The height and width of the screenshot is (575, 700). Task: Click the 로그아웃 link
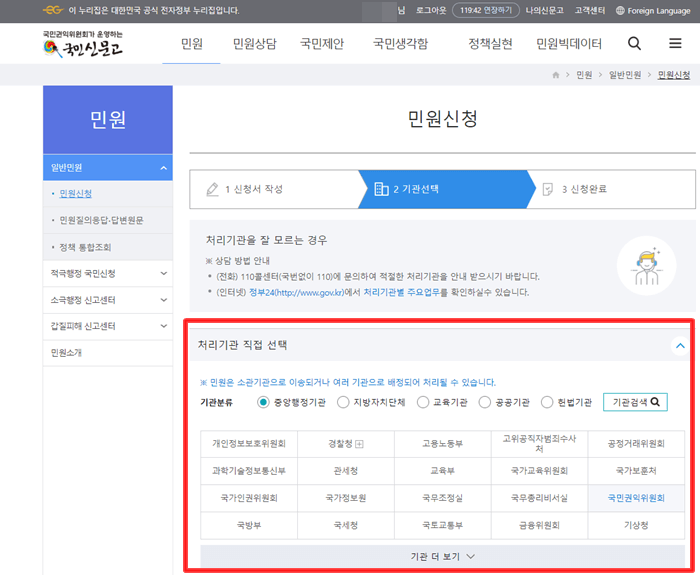[x=431, y=10]
